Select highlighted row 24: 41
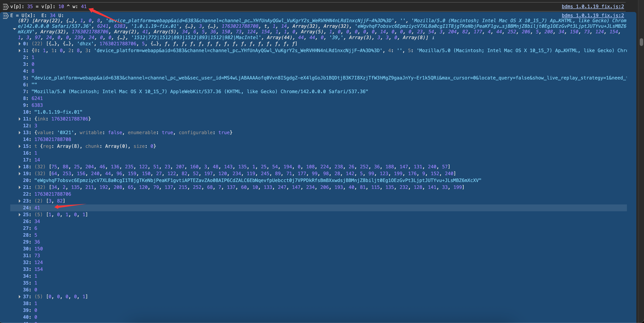Screen dimensions: 644x323 [37, 208]
